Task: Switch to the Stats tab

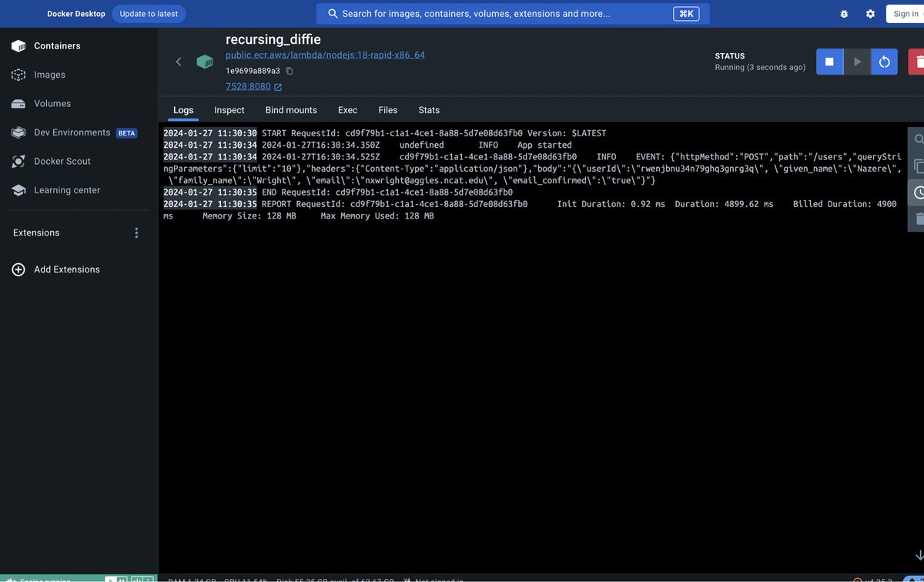Action: [x=429, y=110]
